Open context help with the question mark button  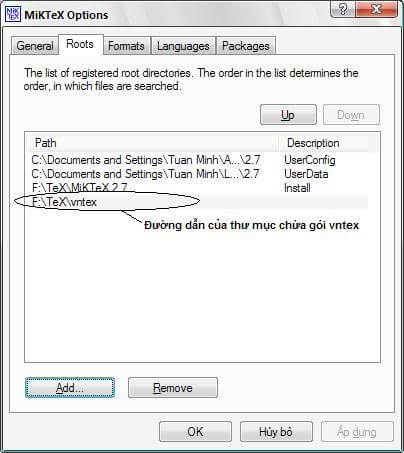pyautogui.click(x=343, y=9)
